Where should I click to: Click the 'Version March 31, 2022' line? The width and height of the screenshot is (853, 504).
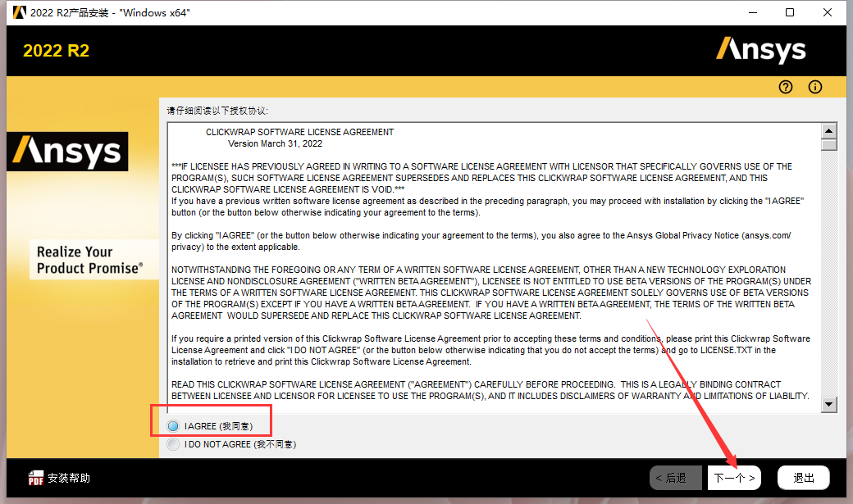pos(275,143)
